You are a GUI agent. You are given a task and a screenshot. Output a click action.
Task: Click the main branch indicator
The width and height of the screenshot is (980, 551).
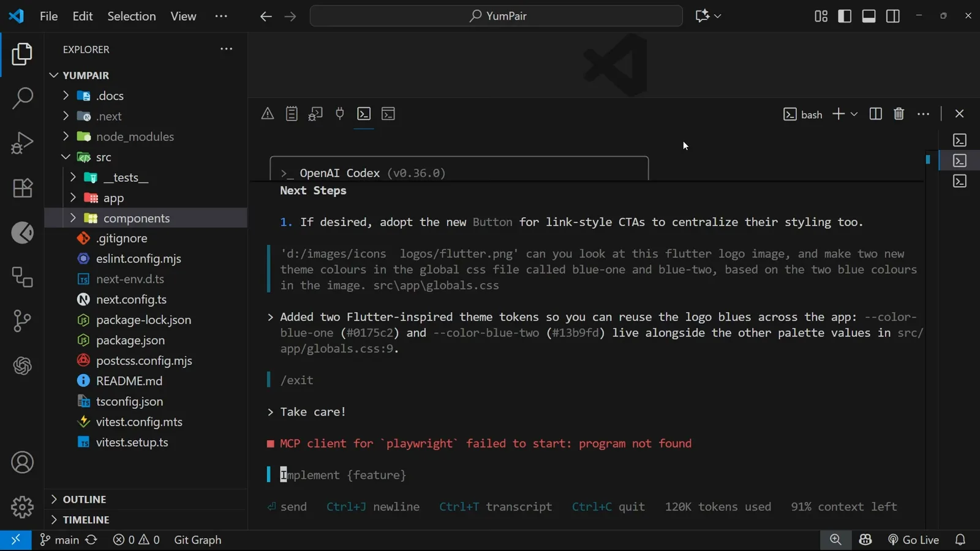tap(59, 540)
